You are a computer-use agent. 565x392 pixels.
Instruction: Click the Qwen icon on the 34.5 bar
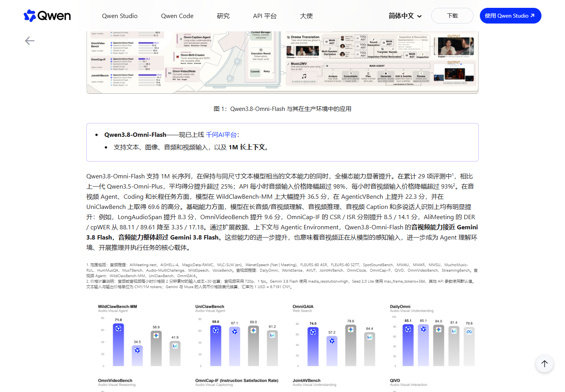tap(137, 350)
